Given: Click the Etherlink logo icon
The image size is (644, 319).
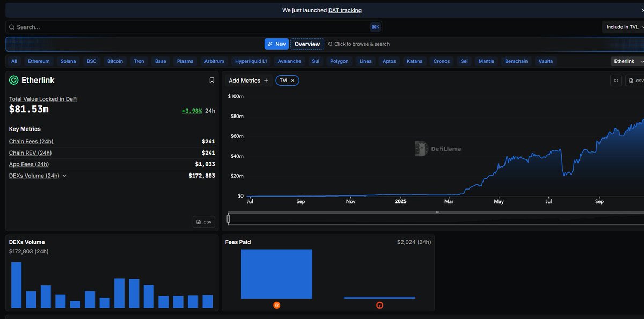Looking at the screenshot, I should point(14,80).
